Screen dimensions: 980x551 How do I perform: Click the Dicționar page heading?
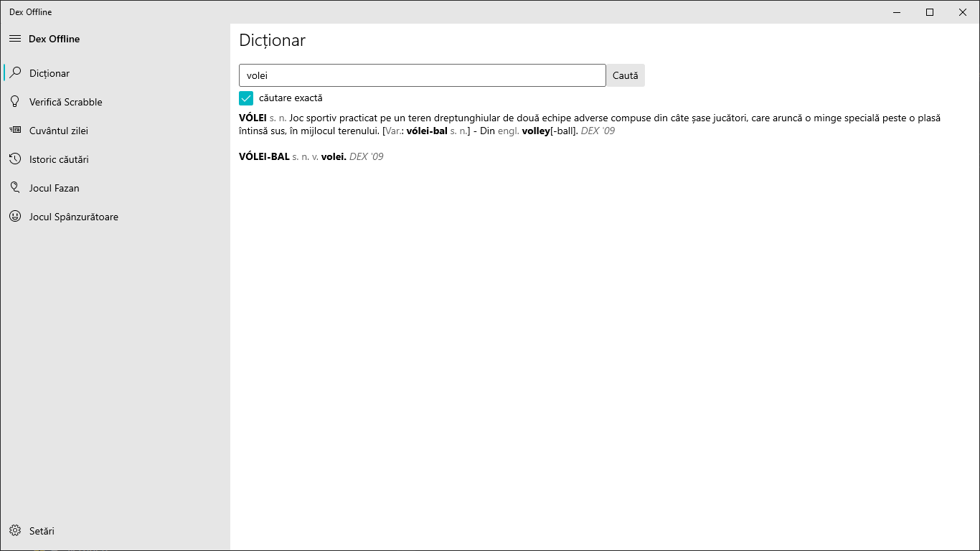273,40
